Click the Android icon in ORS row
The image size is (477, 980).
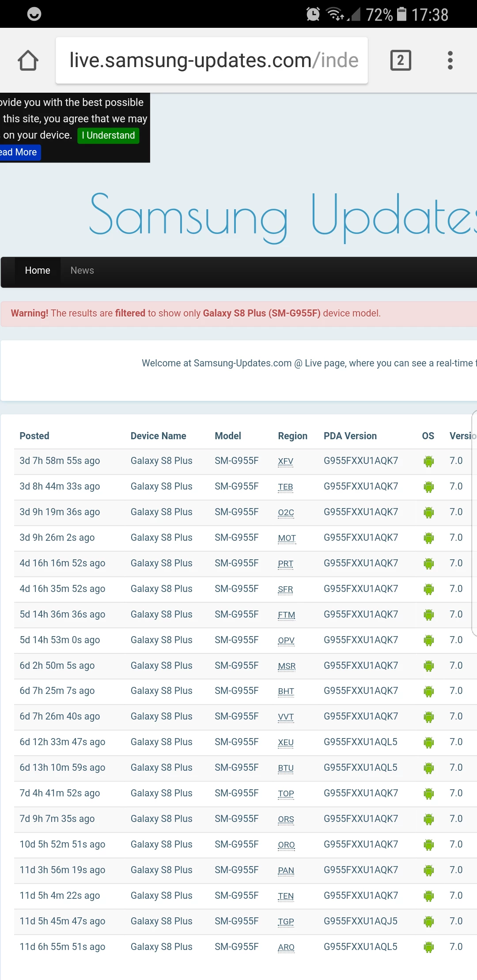[428, 819]
